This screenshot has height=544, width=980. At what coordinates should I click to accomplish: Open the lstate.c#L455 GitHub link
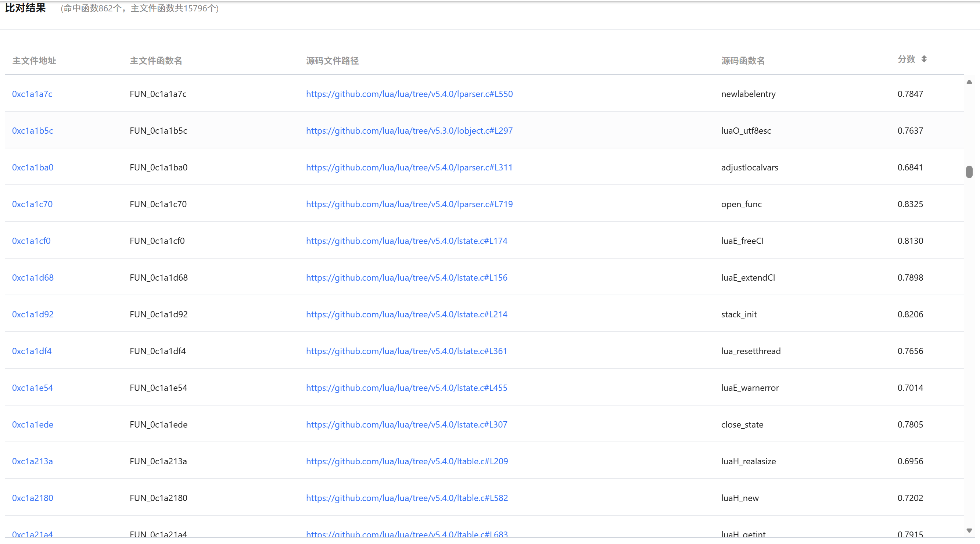407,388
